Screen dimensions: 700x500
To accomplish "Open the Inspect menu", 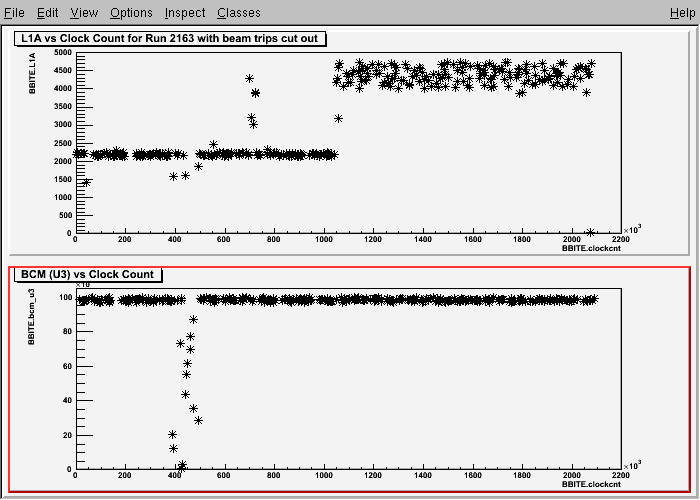I will point(185,13).
